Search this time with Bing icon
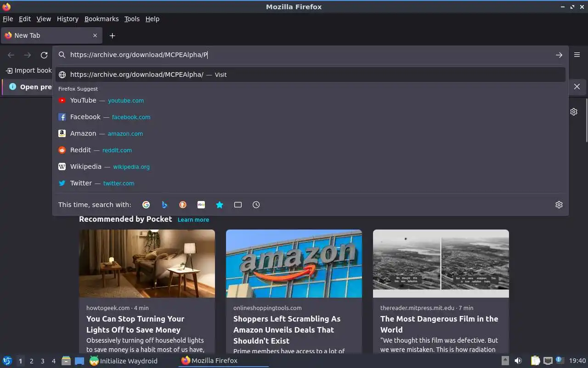Viewport: 588px width, 368px height. click(x=164, y=205)
